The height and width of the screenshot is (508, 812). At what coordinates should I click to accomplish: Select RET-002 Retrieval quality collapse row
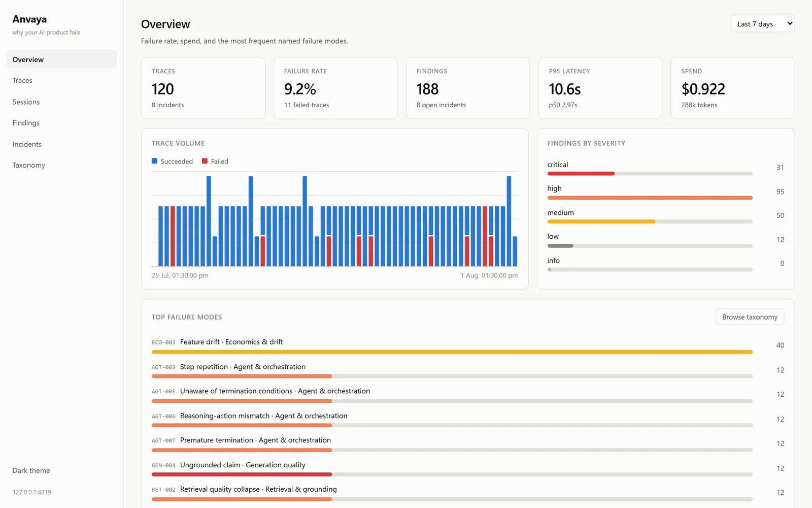point(468,494)
